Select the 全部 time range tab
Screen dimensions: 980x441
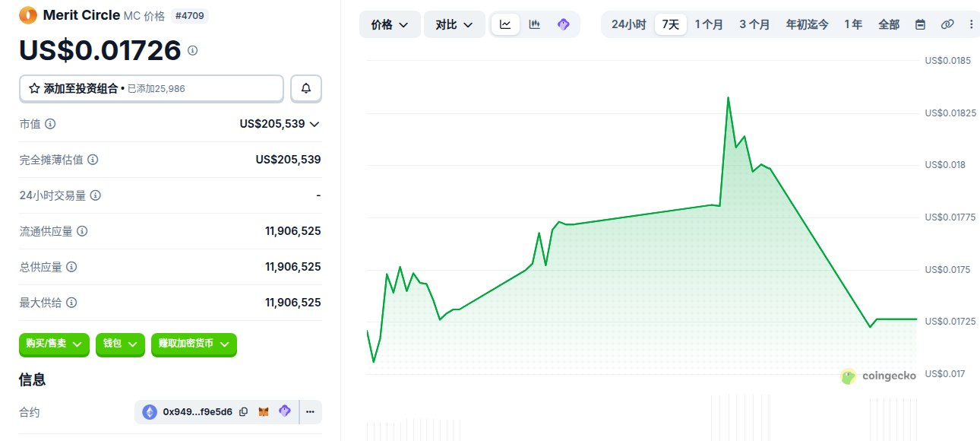(x=889, y=24)
